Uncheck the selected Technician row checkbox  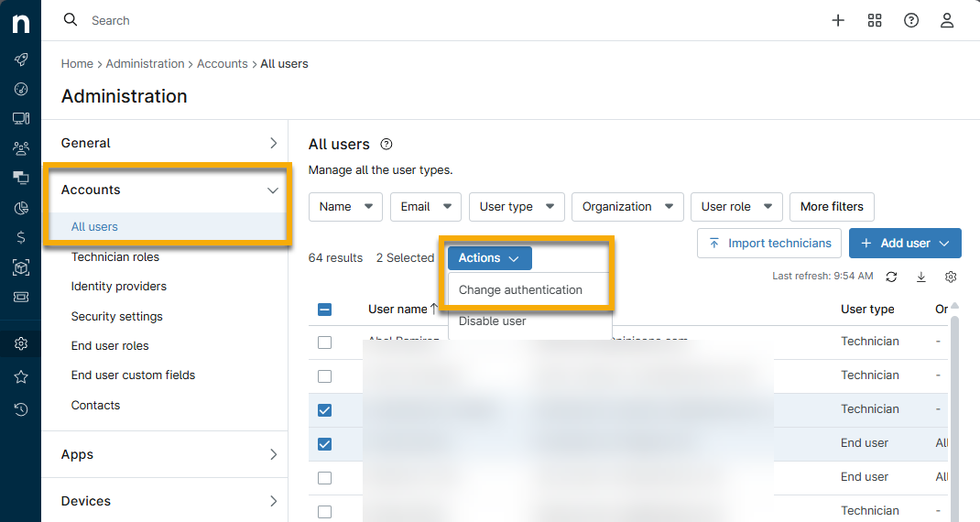324,410
